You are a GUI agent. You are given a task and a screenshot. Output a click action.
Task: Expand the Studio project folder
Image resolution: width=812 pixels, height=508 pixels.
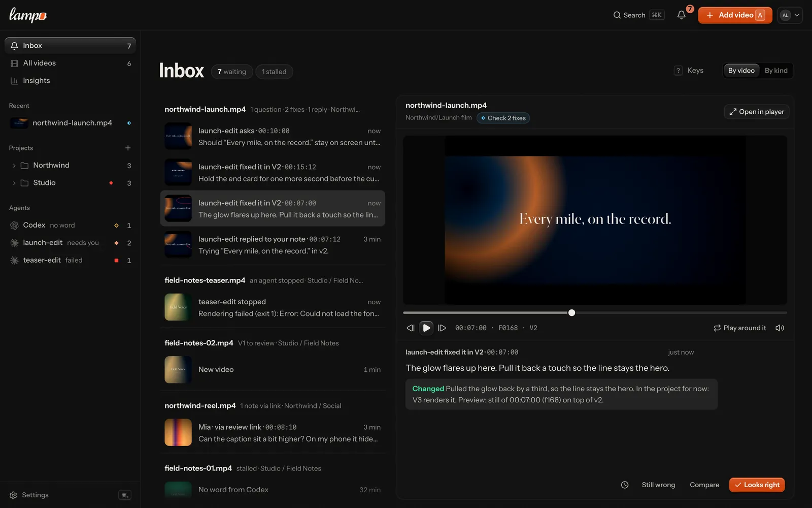[x=14, y=183]
